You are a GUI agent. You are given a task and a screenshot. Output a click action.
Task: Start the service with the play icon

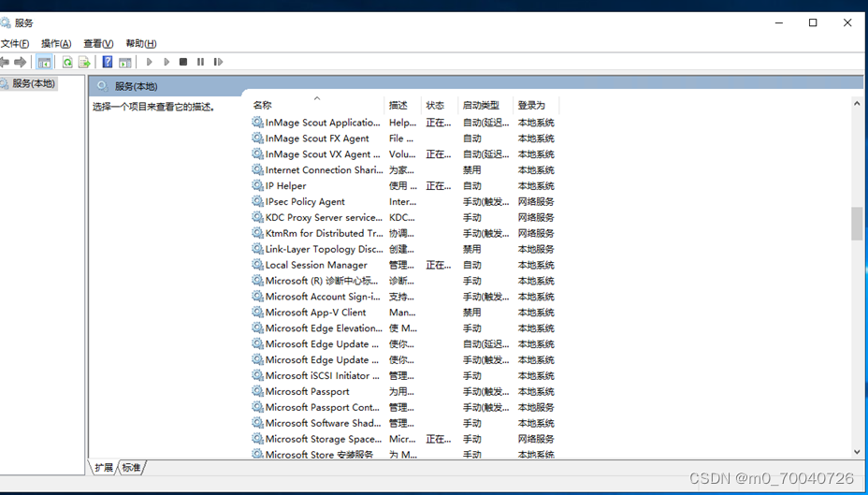pos(149,62)
